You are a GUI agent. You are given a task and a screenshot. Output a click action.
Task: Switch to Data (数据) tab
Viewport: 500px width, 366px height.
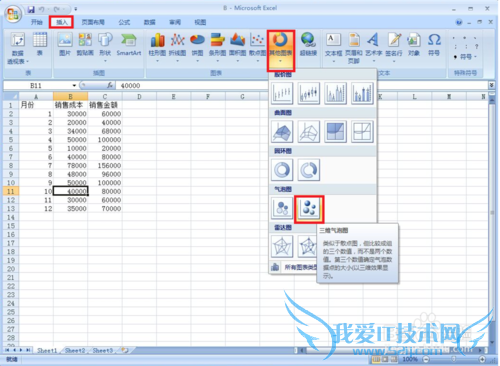pos(150,22)
